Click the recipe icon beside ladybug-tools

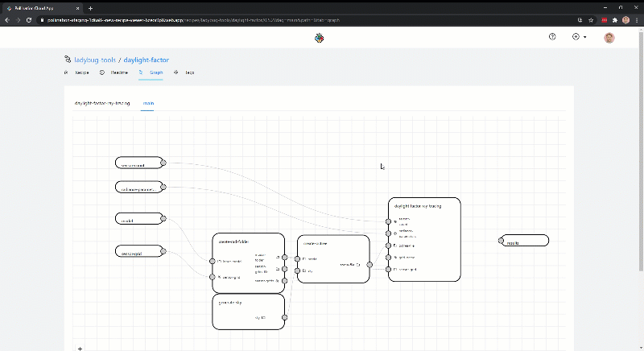(x=68, y=59)
